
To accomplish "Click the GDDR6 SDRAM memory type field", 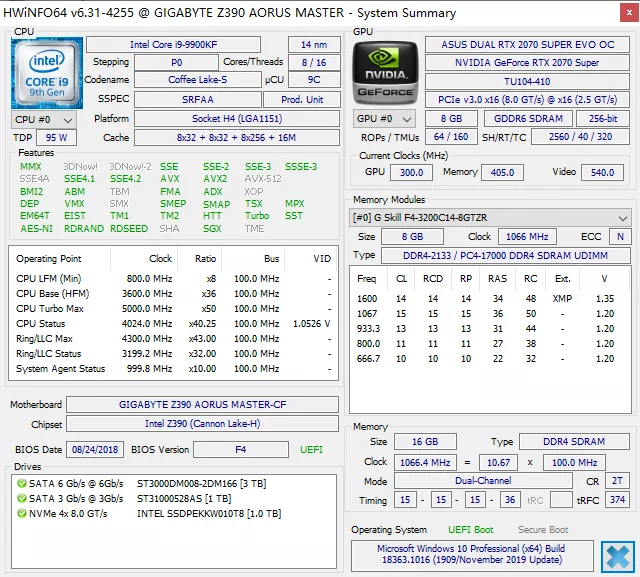I will (x=528, y=119).
